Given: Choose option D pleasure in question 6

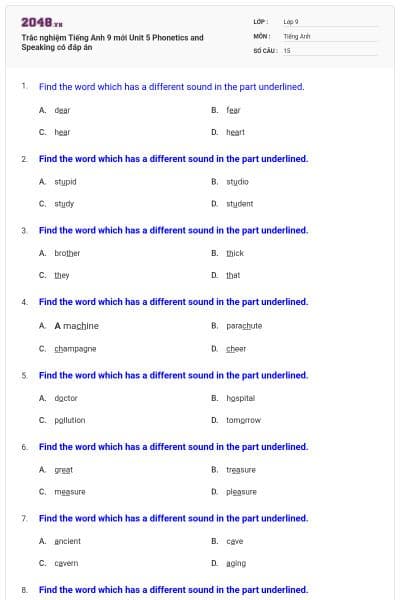Looking at the screenshot, I should [241, 492].
